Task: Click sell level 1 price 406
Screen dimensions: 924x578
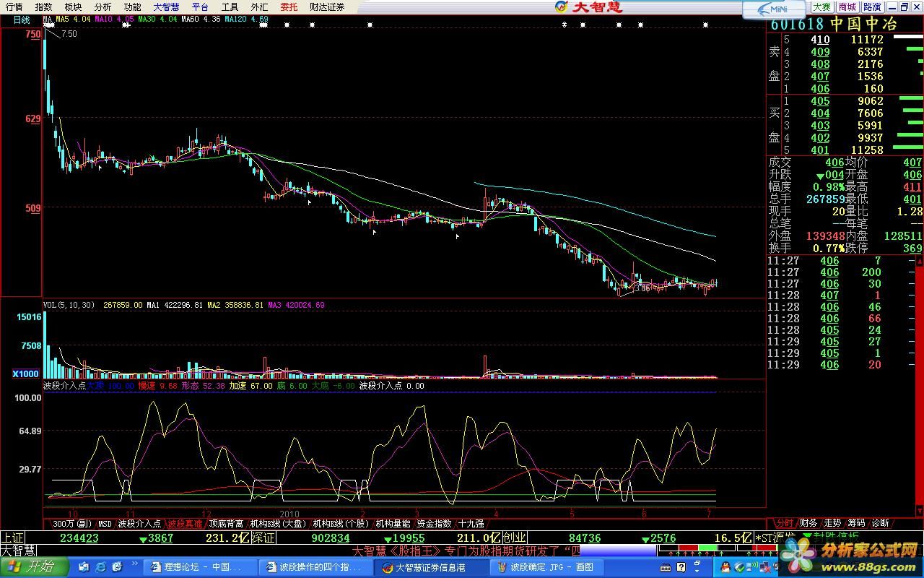Action: [820, 89]
